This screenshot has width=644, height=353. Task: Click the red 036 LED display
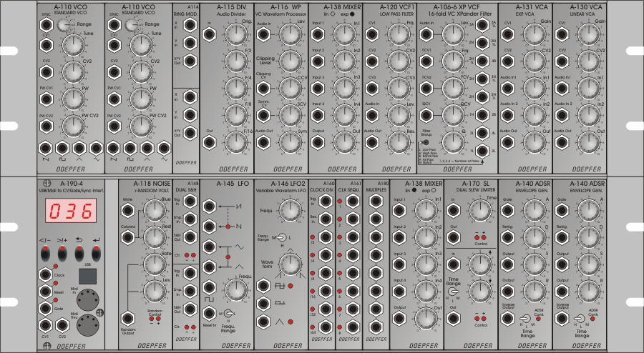(70, 211)
